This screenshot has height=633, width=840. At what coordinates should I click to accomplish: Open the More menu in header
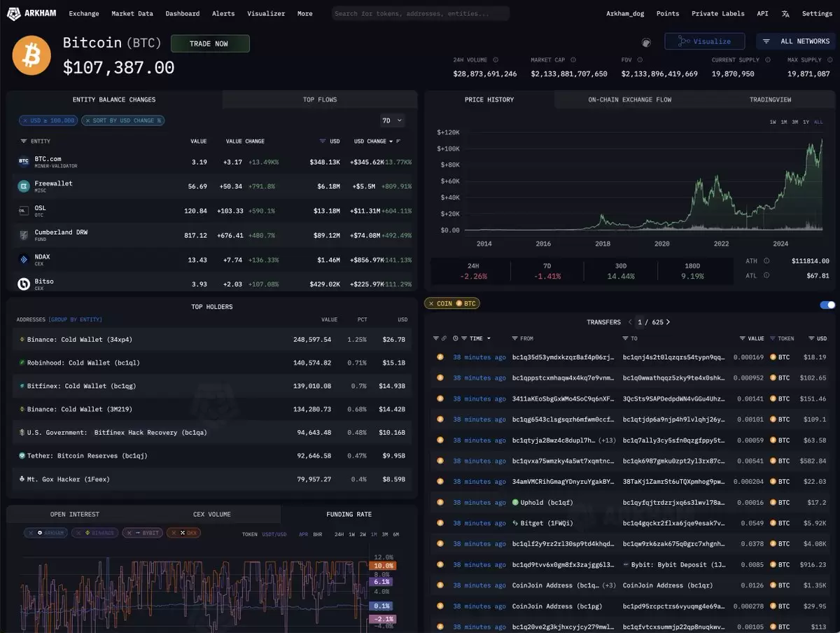(x=304, y=13)
